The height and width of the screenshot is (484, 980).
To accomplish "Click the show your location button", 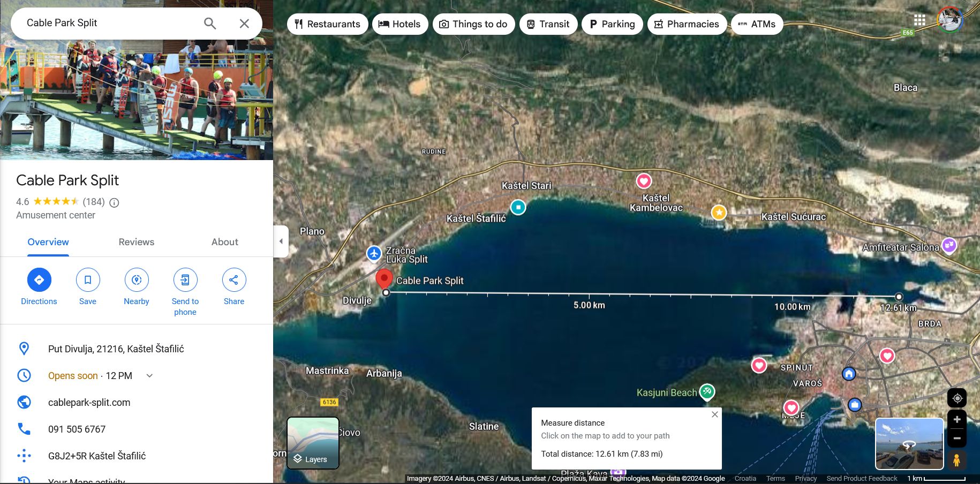I will point(957,398).
